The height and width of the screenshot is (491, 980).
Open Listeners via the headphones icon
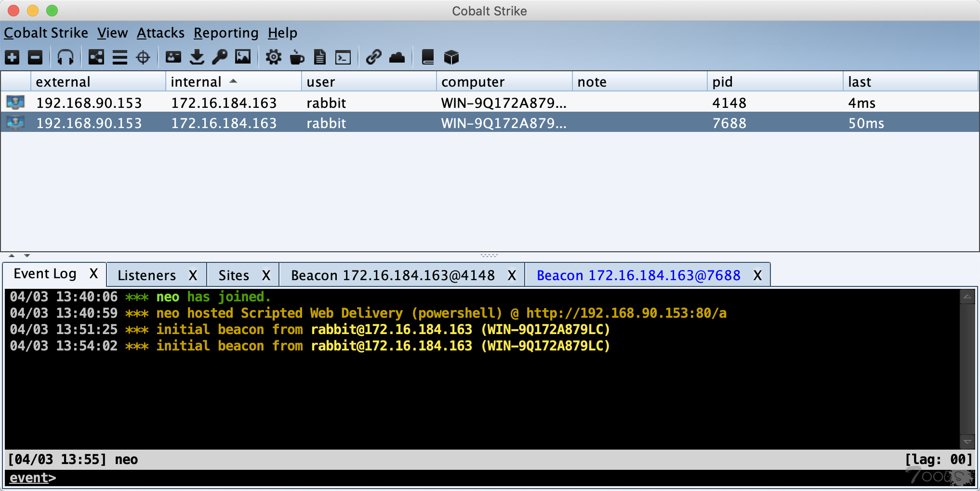[x=66, y=57]
